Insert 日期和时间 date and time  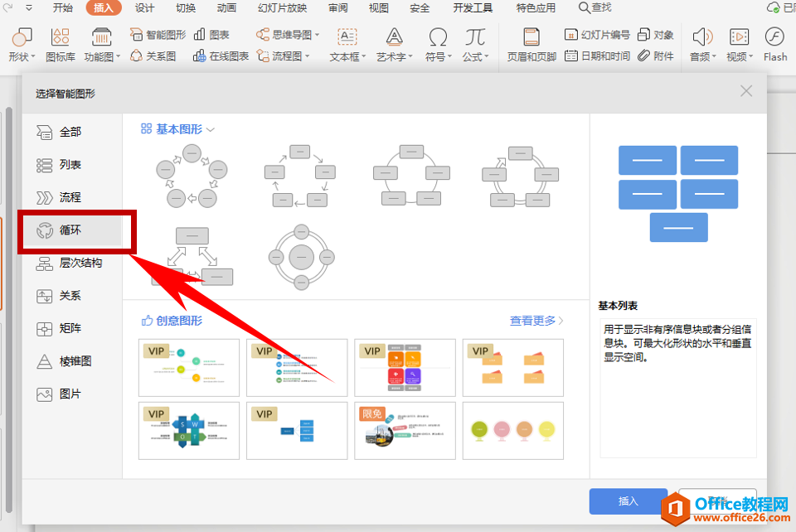(598, 56)
